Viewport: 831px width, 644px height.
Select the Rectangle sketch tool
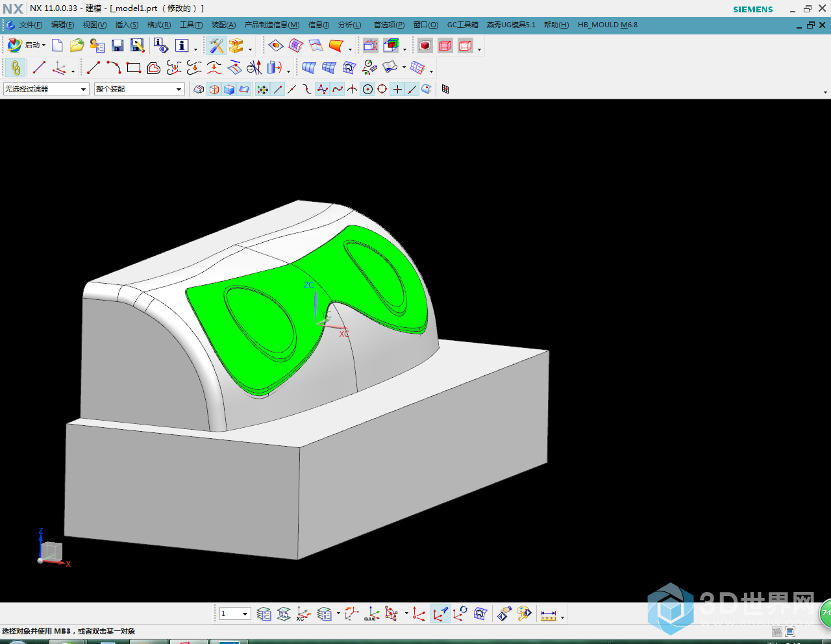coord(134,68)
